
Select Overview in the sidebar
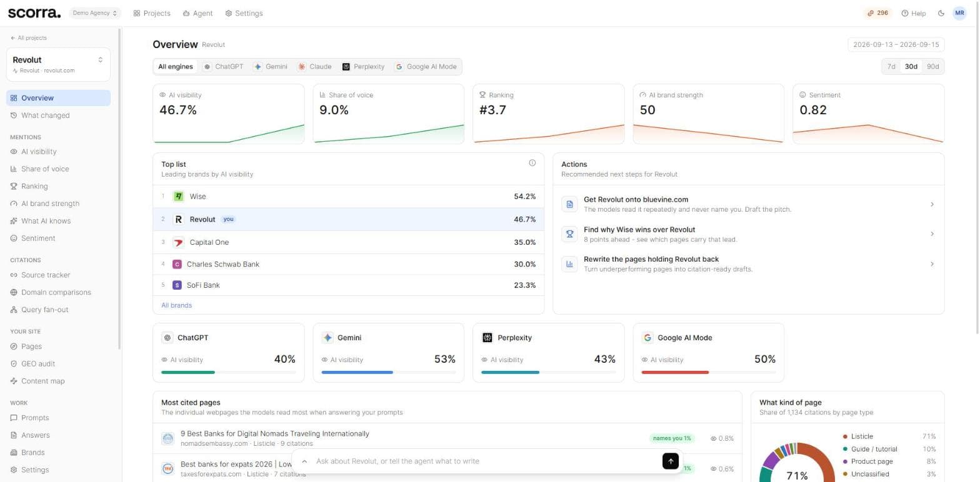(x=58, y=98)
